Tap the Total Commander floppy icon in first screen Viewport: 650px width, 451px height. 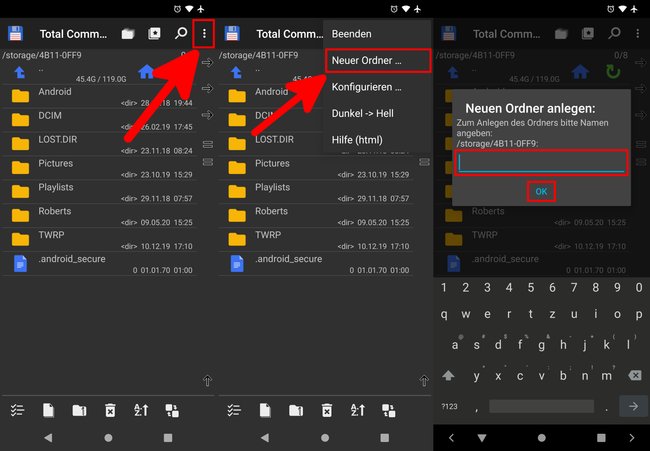[x=15, y=34]
